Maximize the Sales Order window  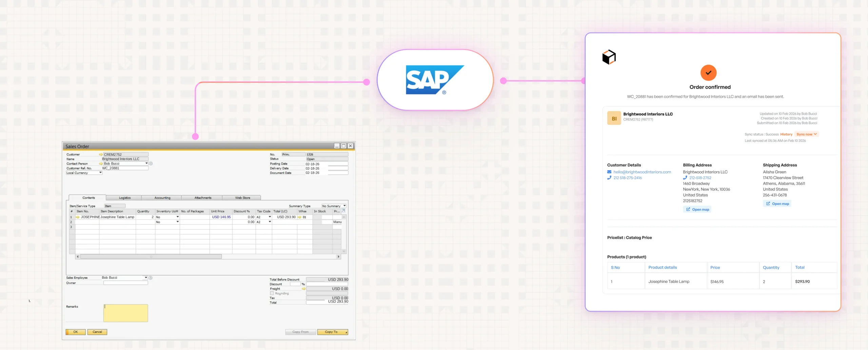coord(343,146)
